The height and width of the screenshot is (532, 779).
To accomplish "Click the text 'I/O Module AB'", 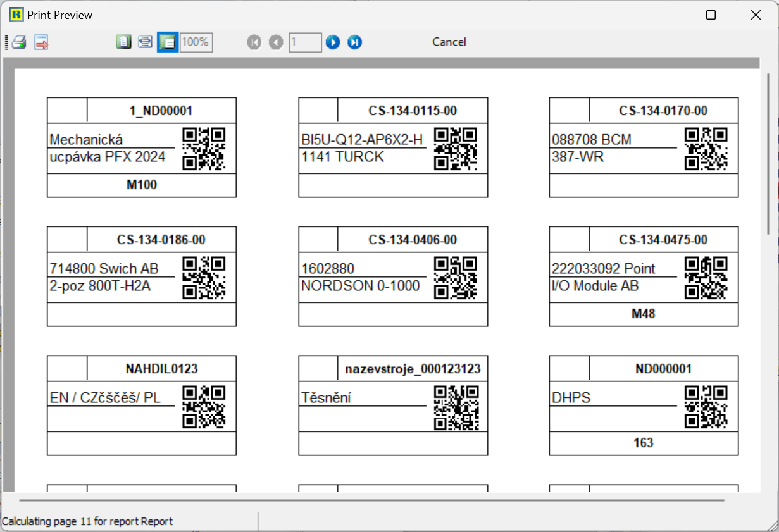I will 595,286.
